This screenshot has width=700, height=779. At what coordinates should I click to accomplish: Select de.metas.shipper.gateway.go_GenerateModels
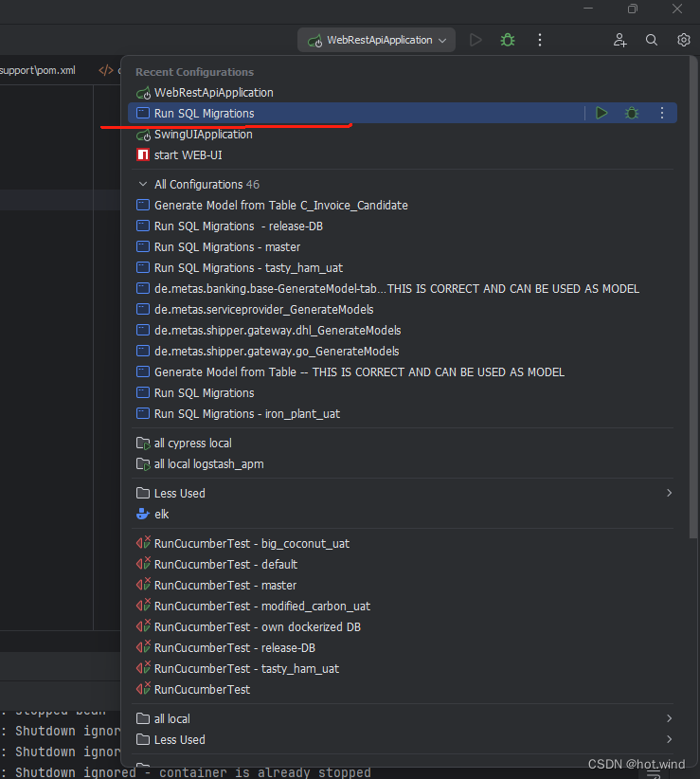click(x=403, y=352)
